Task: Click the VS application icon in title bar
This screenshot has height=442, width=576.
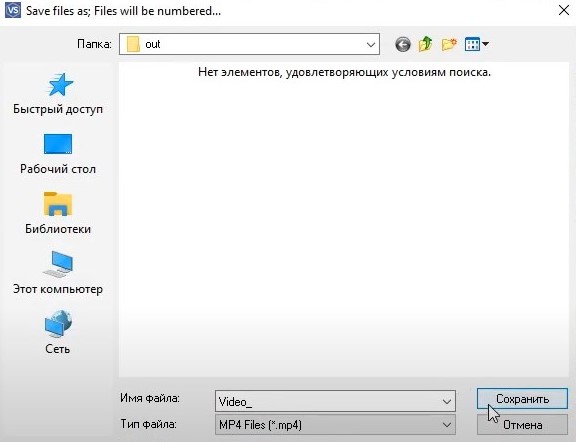Action: [x=13, y=11]
